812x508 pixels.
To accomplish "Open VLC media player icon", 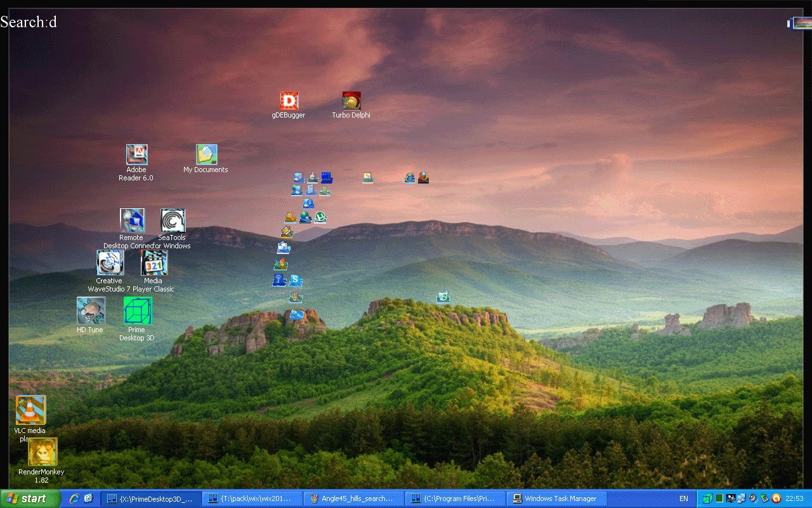I will coord(30,410).
